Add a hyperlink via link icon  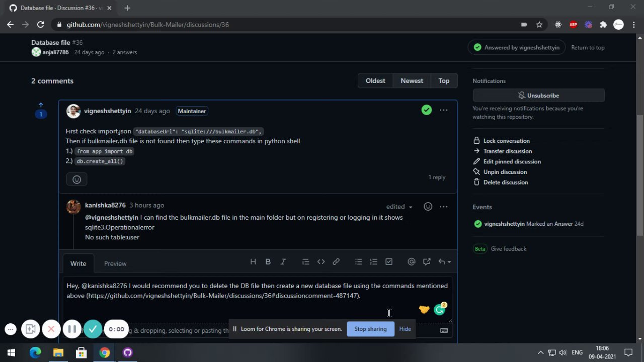(x=336, y=262)
